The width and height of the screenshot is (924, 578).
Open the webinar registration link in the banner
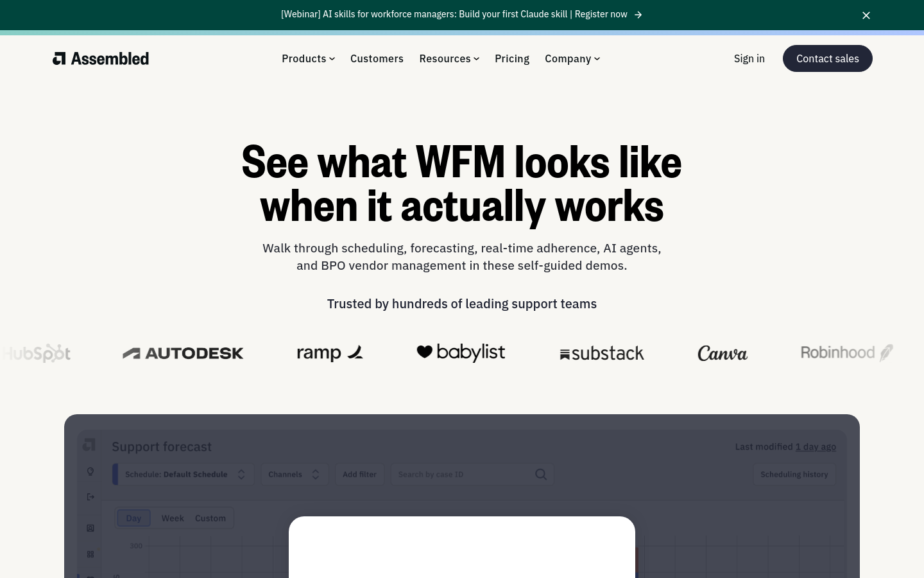[461, 14]
